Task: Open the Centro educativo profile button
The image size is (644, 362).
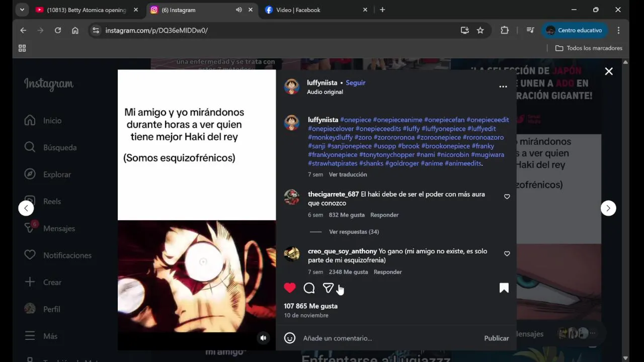Action: click(575, 30)
